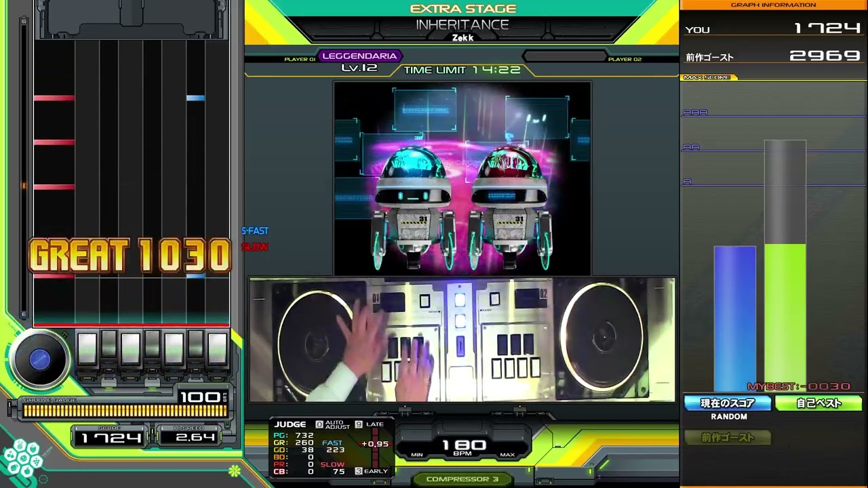The image size is (868, 488).
Task: Click the artist name Zekk
Action: (x=462, y=38)
